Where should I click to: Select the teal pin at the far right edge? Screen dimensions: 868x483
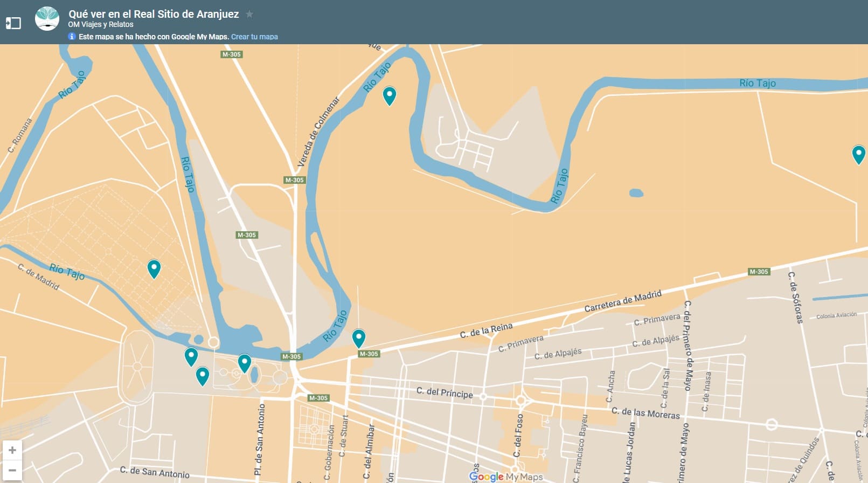click(x=859, y=155)
